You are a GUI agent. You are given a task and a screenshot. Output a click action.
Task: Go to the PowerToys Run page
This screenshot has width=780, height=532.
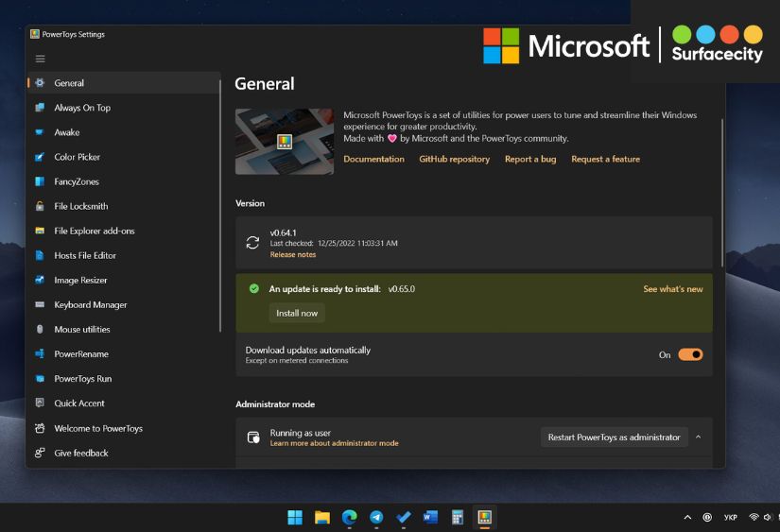pyautogui.click(x=82, y=379)
